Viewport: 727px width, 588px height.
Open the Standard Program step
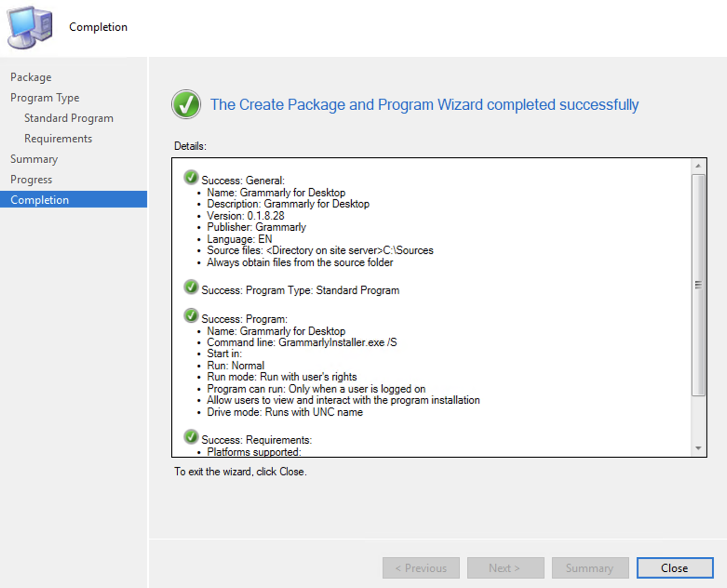pos(68,118)
